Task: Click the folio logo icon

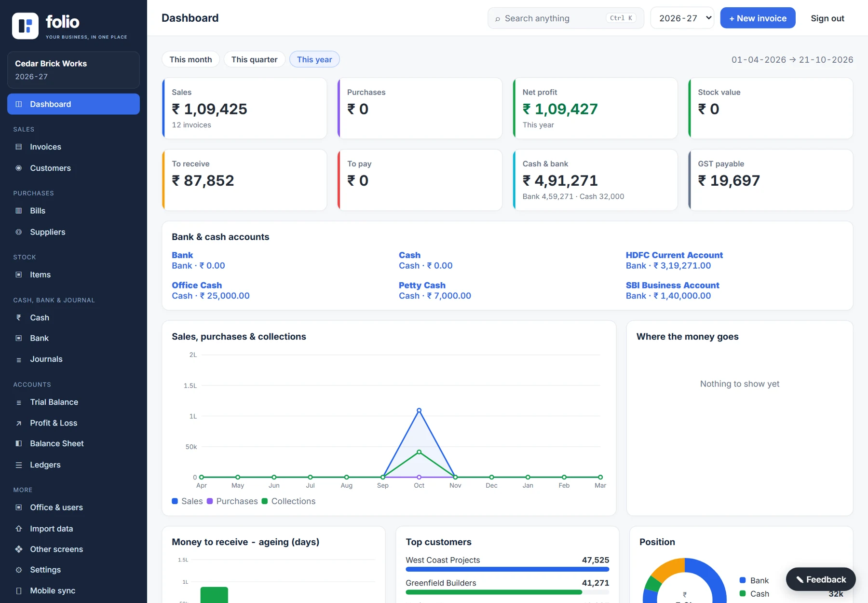Action: tap(25, 26)
